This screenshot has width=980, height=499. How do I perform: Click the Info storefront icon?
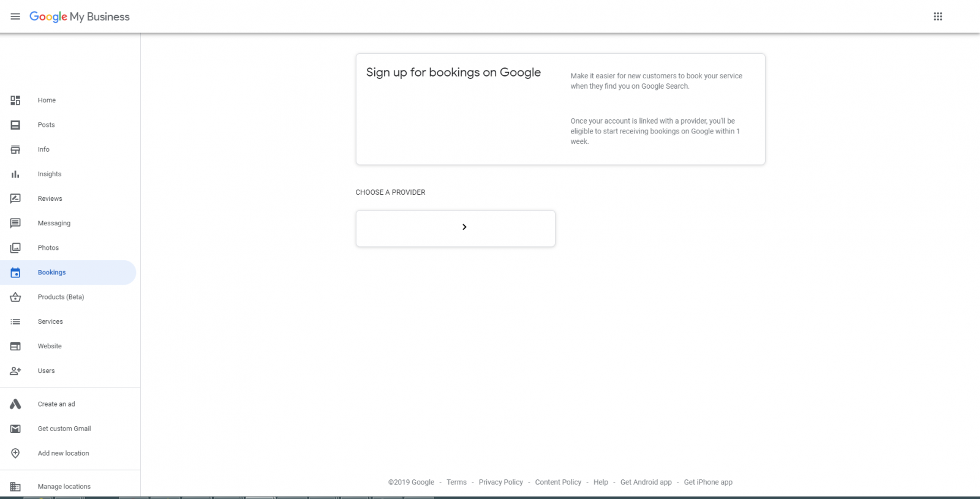click(15, 149)
